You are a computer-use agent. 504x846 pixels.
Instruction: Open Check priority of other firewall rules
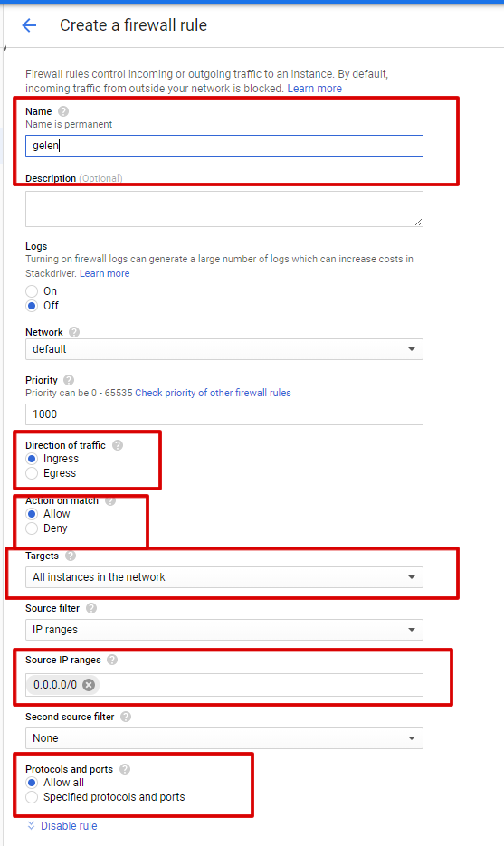[x=213, y=393]
